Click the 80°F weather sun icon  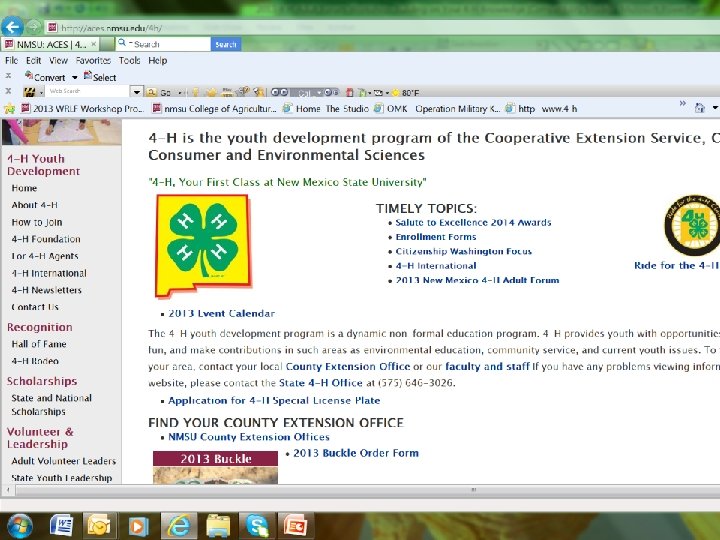point(395,93)
